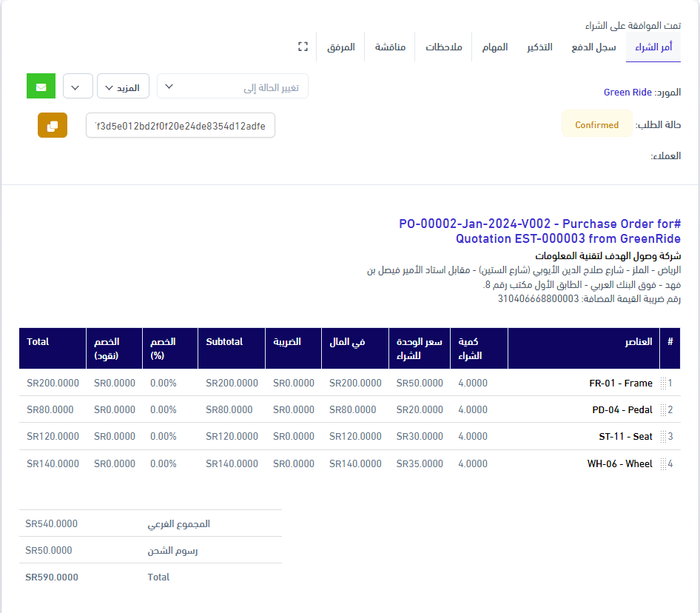Click drag handle on FR-01 Frame row

pyautogui.click(x=663, y=383)
